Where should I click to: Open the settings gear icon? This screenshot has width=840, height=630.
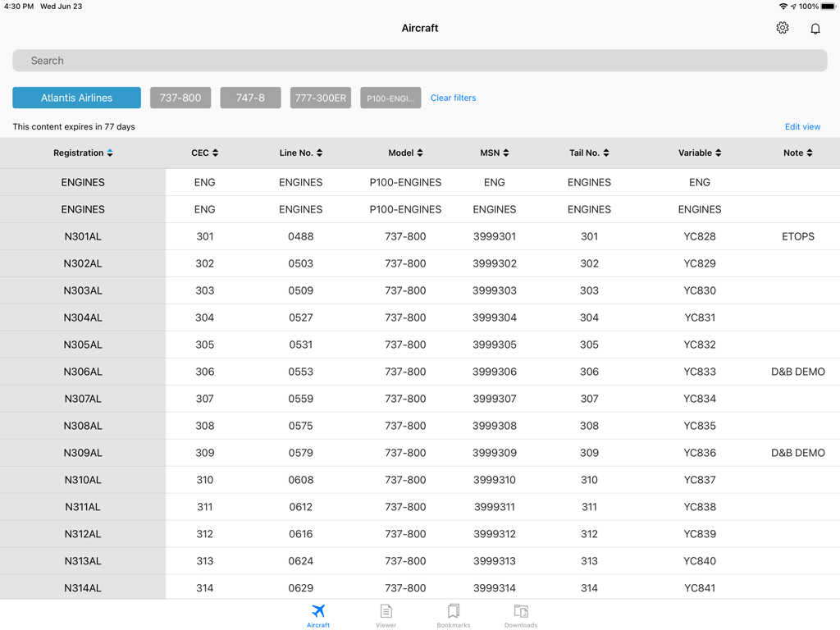pyautogui.click(x=782, y=28)
